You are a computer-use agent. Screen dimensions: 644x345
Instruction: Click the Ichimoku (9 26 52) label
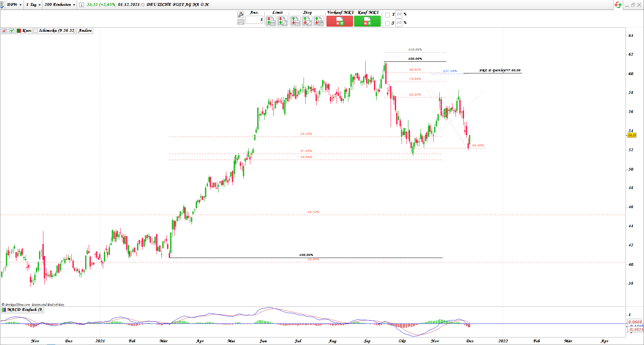pyautogui.click(x=57, y=31)
